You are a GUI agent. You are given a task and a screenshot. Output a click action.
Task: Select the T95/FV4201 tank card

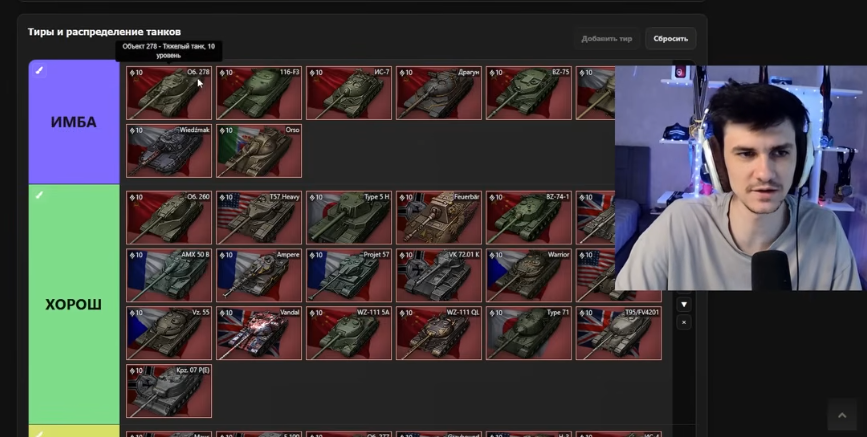619,333
